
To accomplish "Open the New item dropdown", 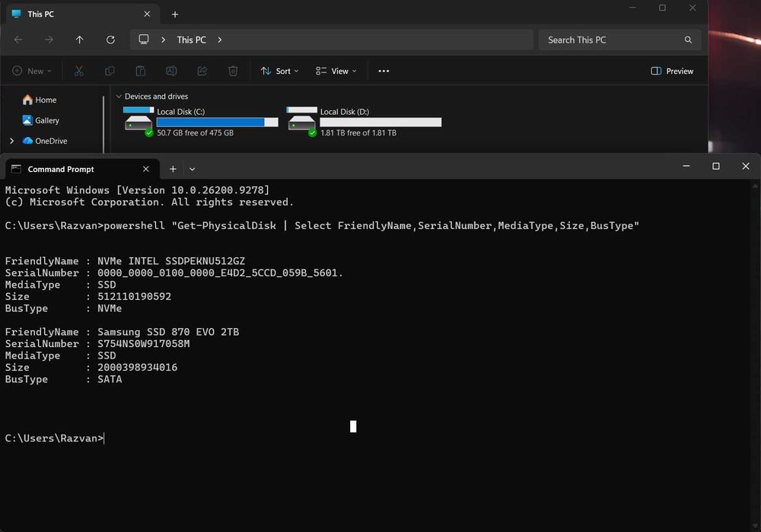I will tap(31, 71).
